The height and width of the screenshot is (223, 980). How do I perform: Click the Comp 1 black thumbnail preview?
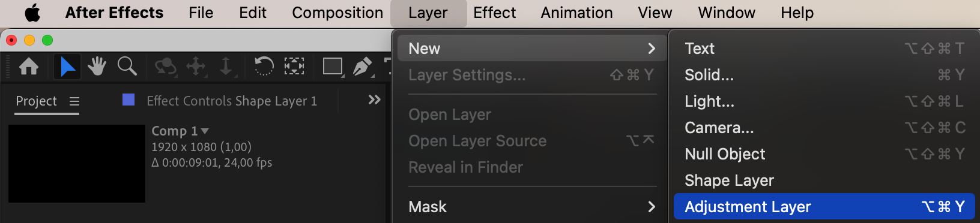click(77, 164)
